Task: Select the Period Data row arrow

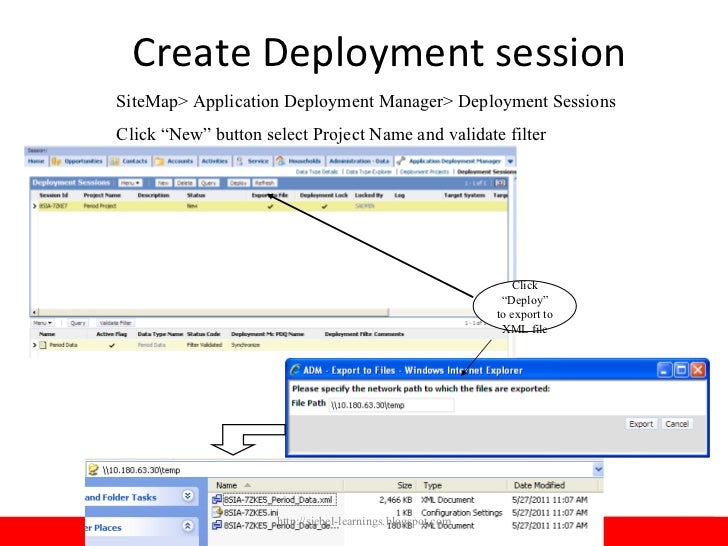Action: [x=34, y=345]
